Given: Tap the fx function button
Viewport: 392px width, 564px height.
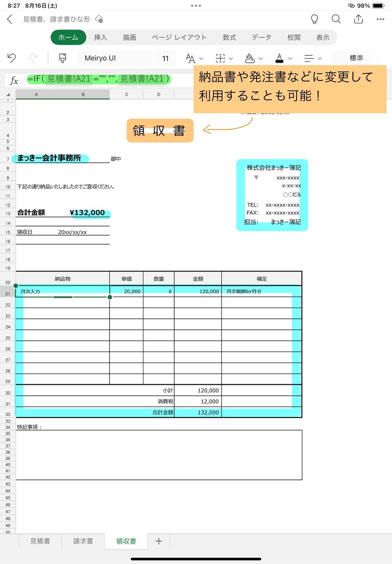Looking at the screenshot, I should click(x=15, y=81).
